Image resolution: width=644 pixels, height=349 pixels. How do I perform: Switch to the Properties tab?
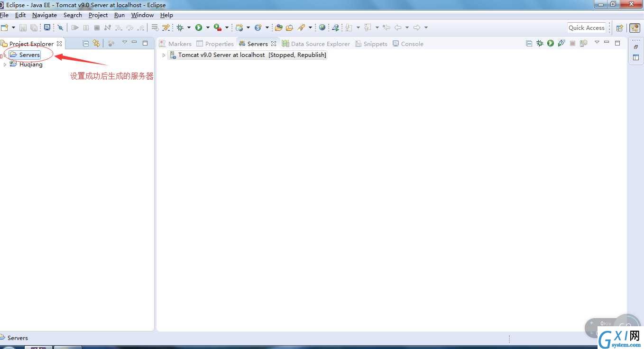click(215, 44)
